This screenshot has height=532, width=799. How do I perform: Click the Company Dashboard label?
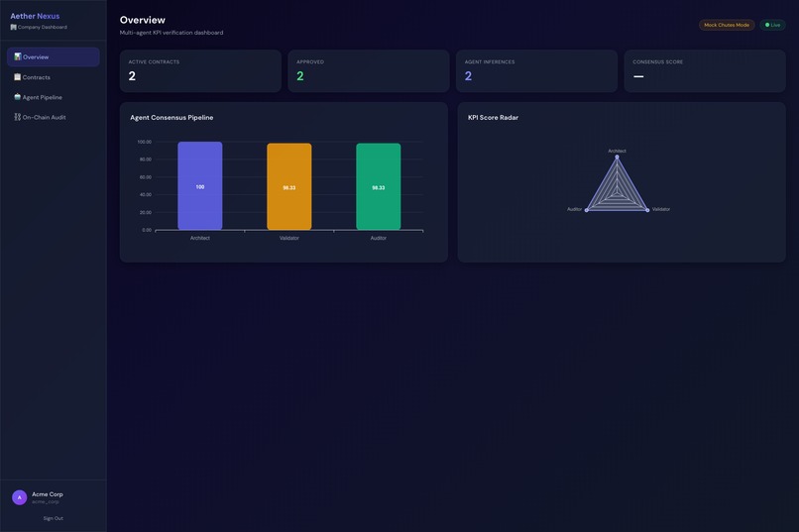43,27
